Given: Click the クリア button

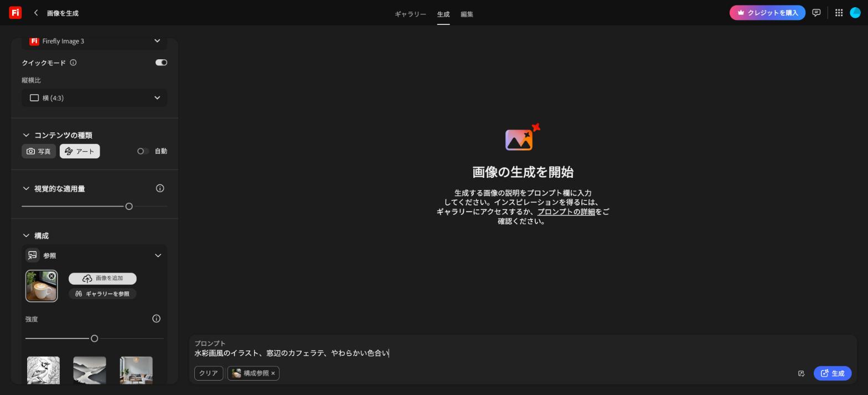Looking at the screenshot, I should pos(209,373).
